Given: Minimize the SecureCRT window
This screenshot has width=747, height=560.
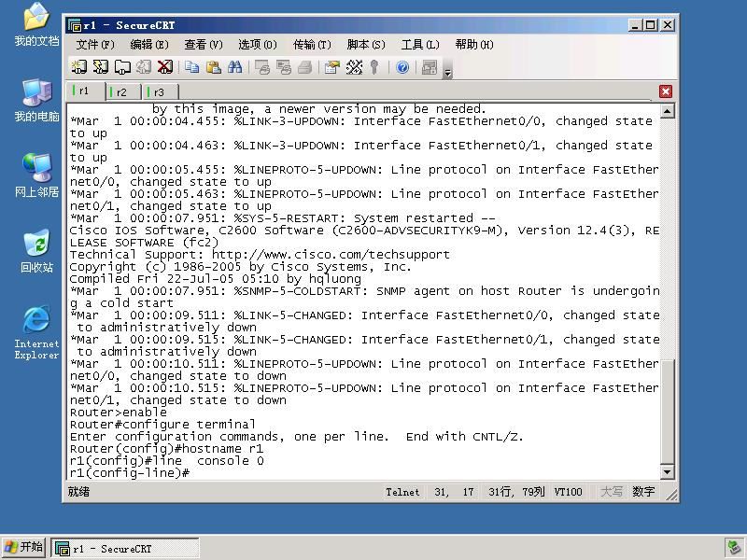Looking at the screenshot, I should 634,25.
